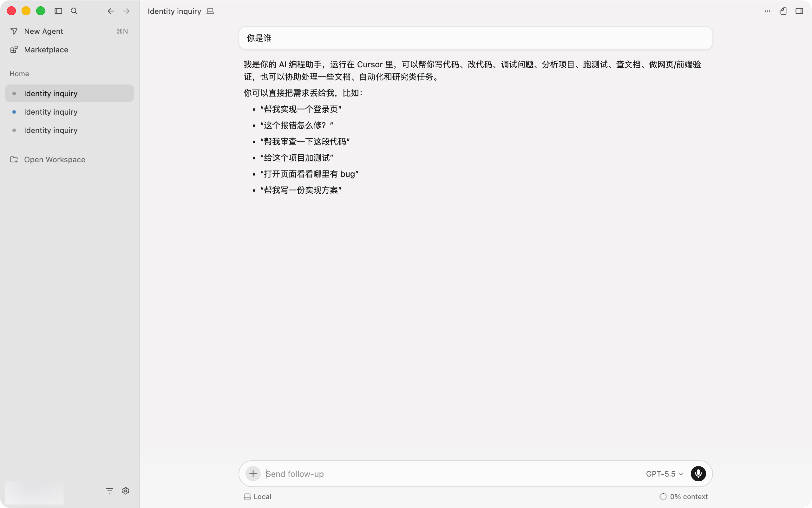Click the plus attach button

click(x=253, y=474)
